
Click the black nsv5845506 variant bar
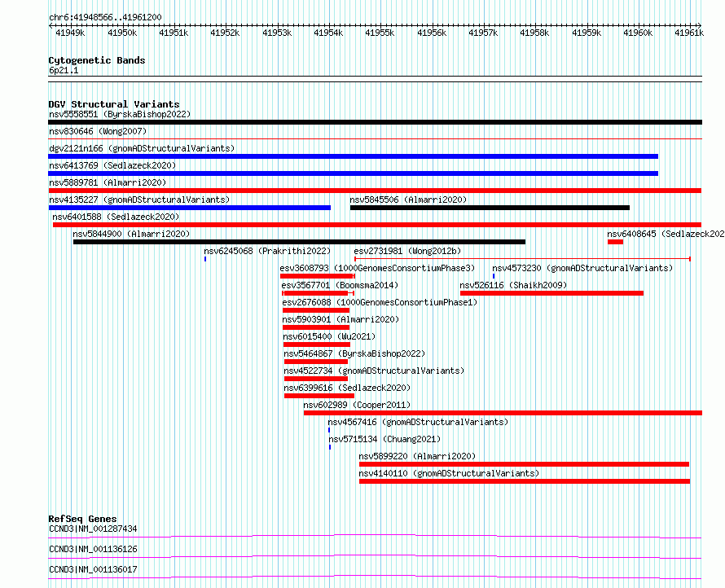[x=490, y=208]
